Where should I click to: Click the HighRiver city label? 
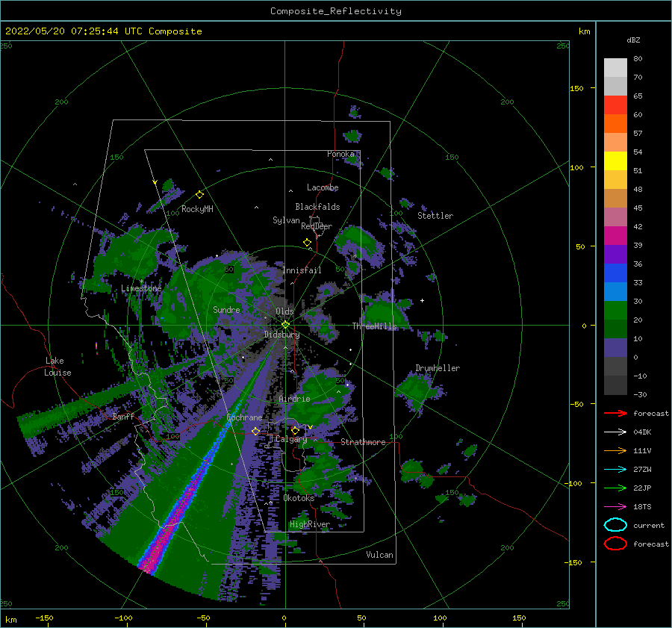tap(310, 524)
